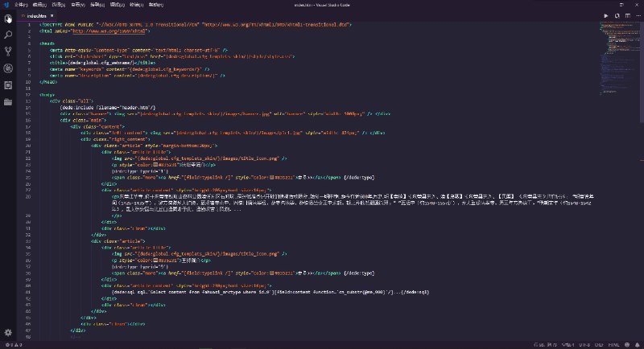Click the dede:sql Select content line 41
The width and height of the screenshot is (644, 349).
point(270,292)
